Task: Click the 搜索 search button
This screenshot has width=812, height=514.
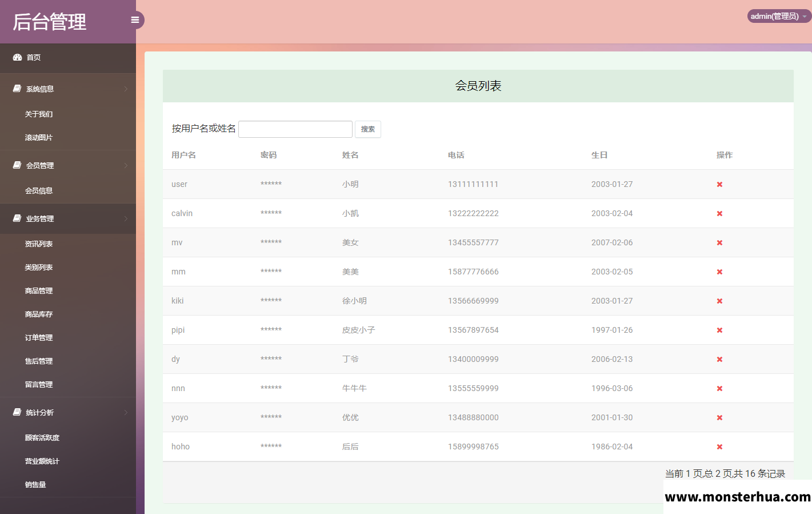Action: (x=368, y=129)
